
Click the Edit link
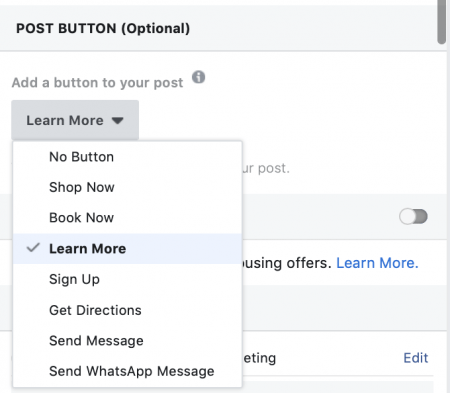[x=415, y=358]
